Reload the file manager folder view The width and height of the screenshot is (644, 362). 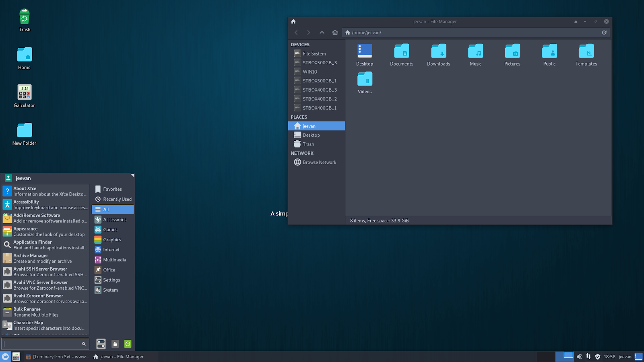point(604,33)
